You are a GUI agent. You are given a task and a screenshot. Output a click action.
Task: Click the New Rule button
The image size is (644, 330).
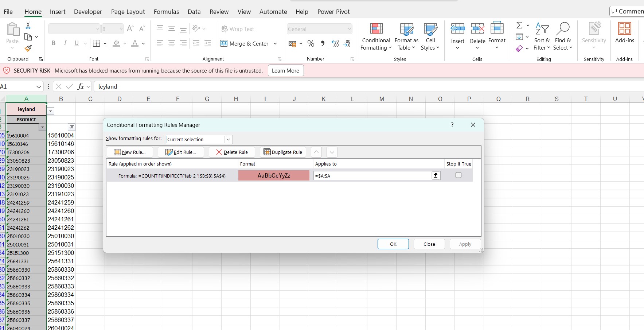pyautogui.click(x=130, y=152)
